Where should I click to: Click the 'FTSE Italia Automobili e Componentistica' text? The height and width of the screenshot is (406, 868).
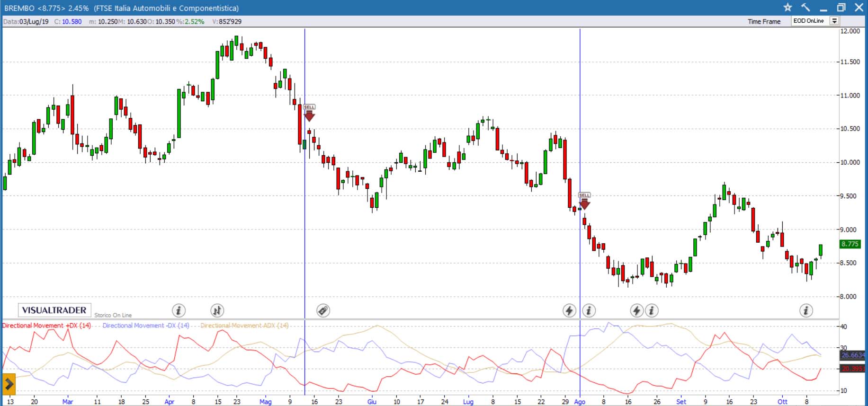pos(166,8)
